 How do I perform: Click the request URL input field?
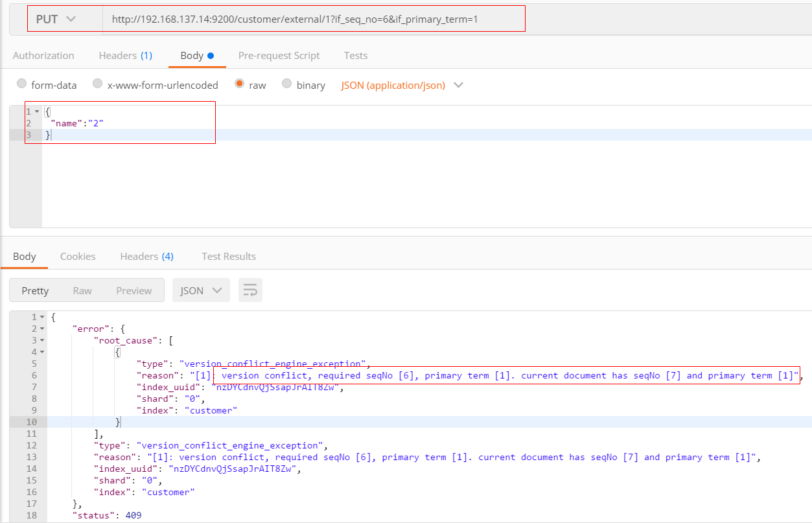(x=314, y=19)
